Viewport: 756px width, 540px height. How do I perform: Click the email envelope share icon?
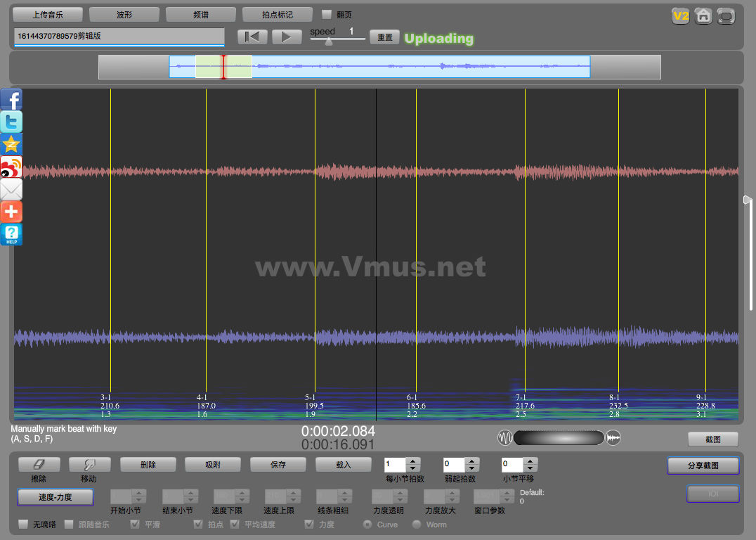(x=11, y=190)
